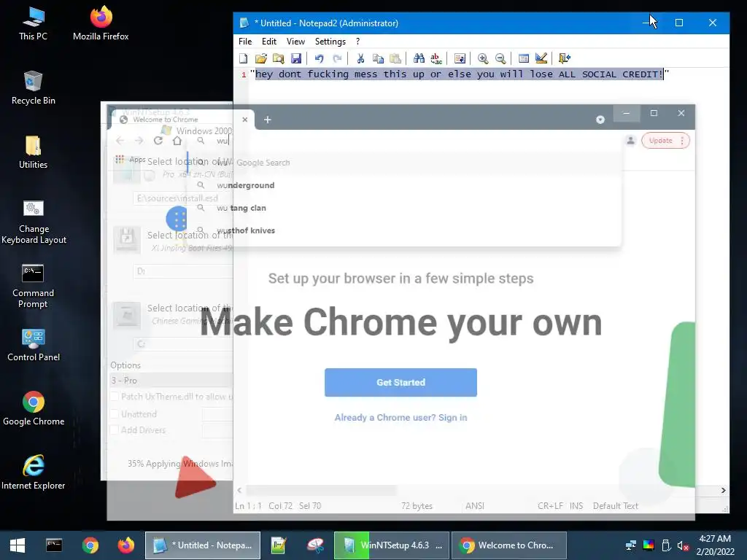Open the View menu in Notepad2
Image resolution: width=747 pixels, height=560 pixels.
click(x=295, y=42)
